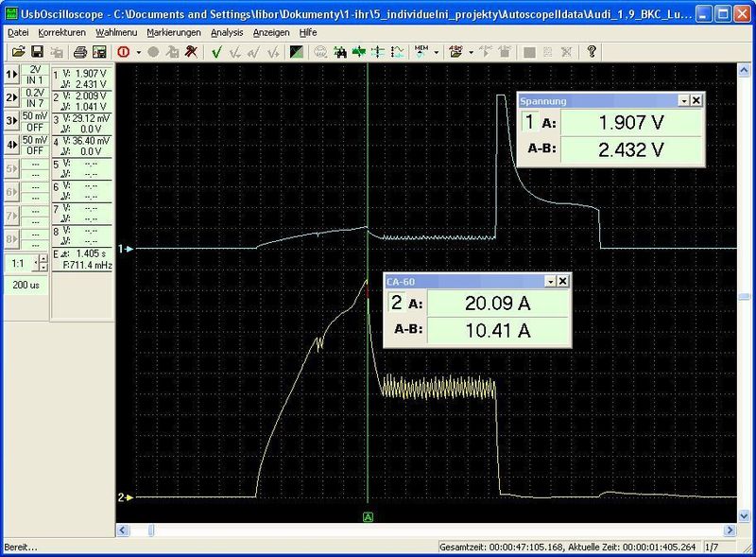Click the MEM memory icon

[x=421, y=52]
